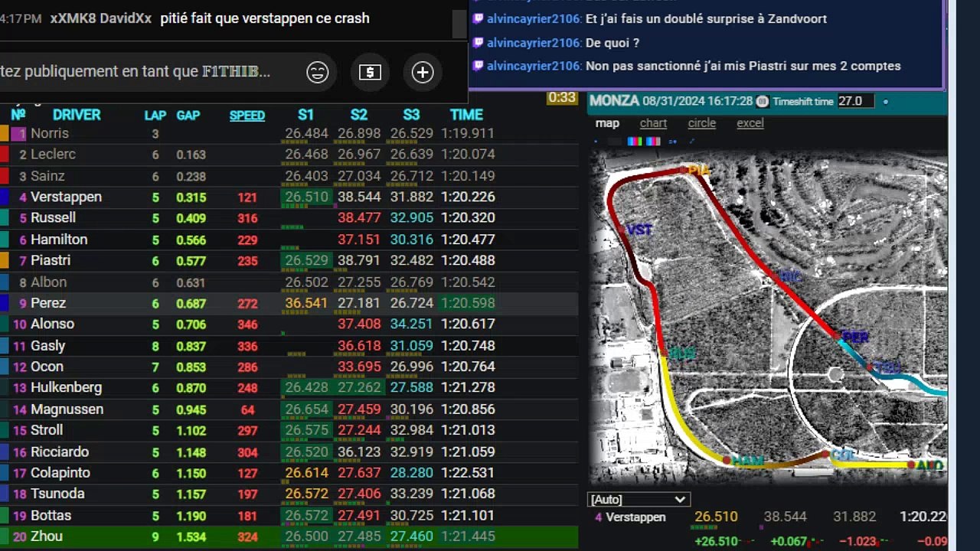Click Verstappen in detail panel below map
Image resolution: width=980 pixels, height=551 pixels.
[x=635, y=517]
